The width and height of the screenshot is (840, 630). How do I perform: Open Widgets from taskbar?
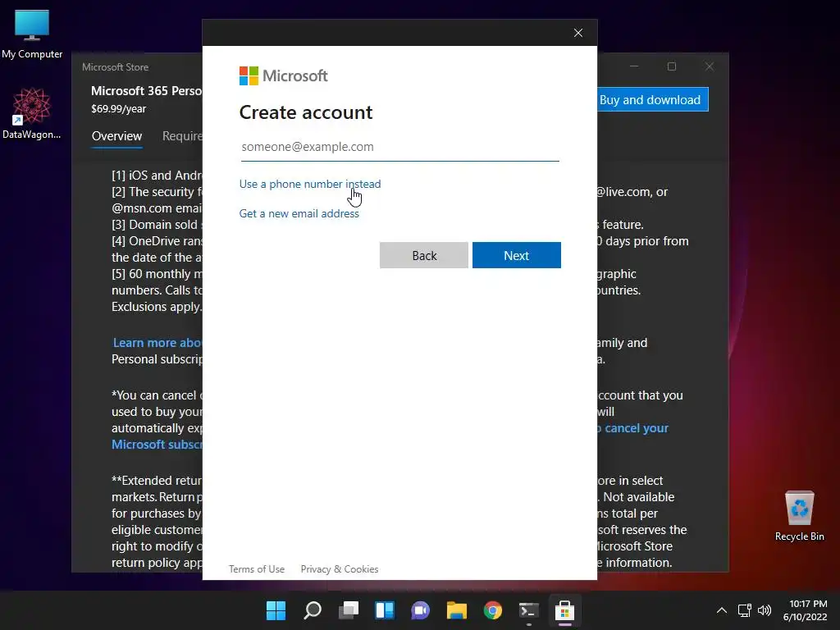pyautogui.click(x=385, y=610)
